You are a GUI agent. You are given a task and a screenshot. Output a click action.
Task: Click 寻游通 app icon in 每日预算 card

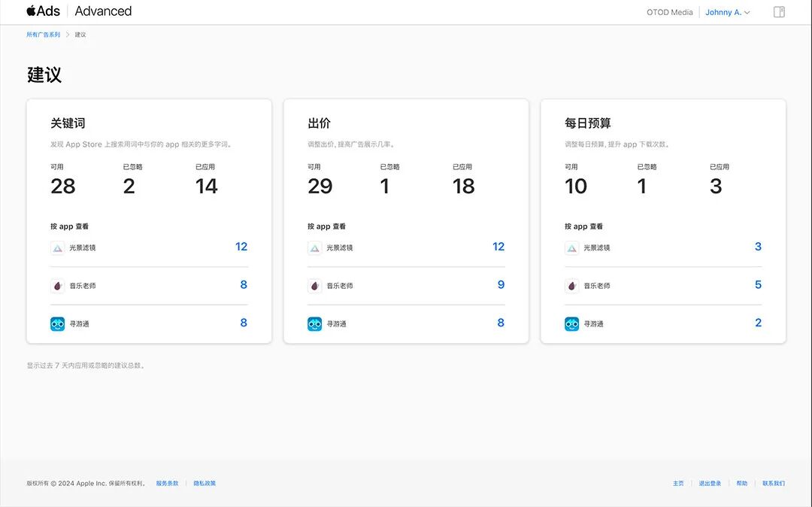pos(571,323)
